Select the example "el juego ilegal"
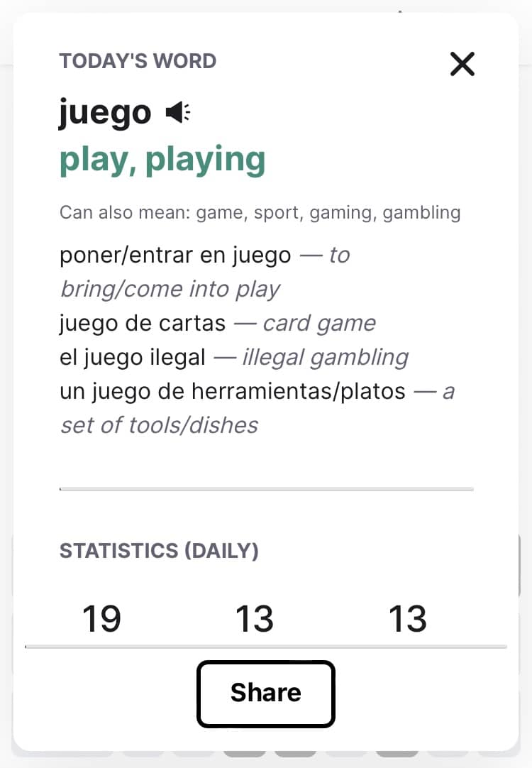Screen dimensions: 532x768 point(132,358)
